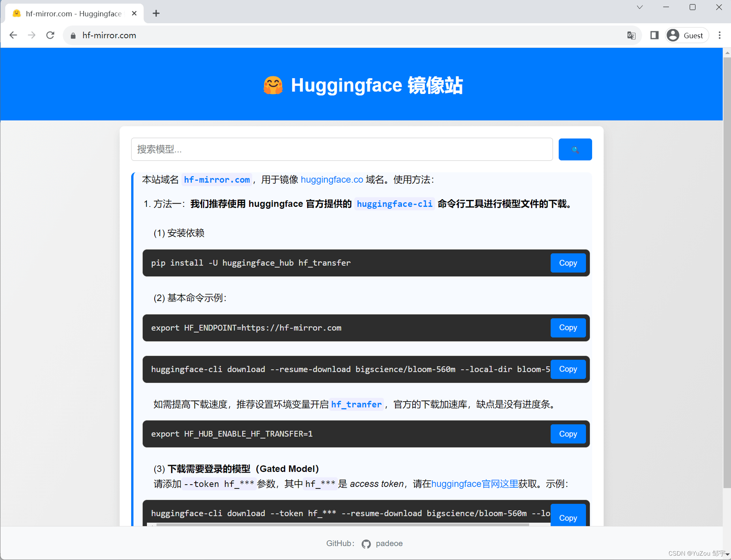The height and width of the screenshot is (560, 731).
Task: Open the Google Translate icon in address bar
Action: (x=631, y=35)
